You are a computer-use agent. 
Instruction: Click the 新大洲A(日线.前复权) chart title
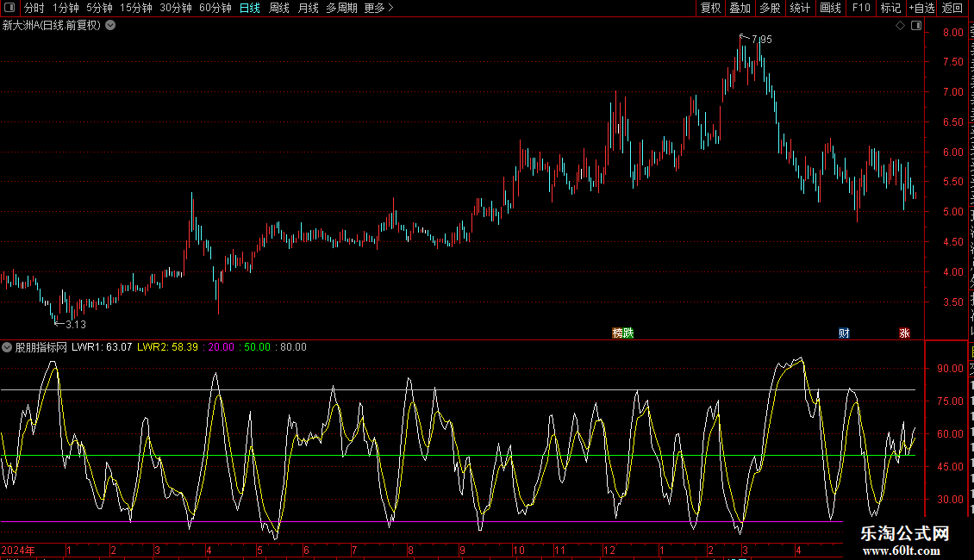click(52, 26)
